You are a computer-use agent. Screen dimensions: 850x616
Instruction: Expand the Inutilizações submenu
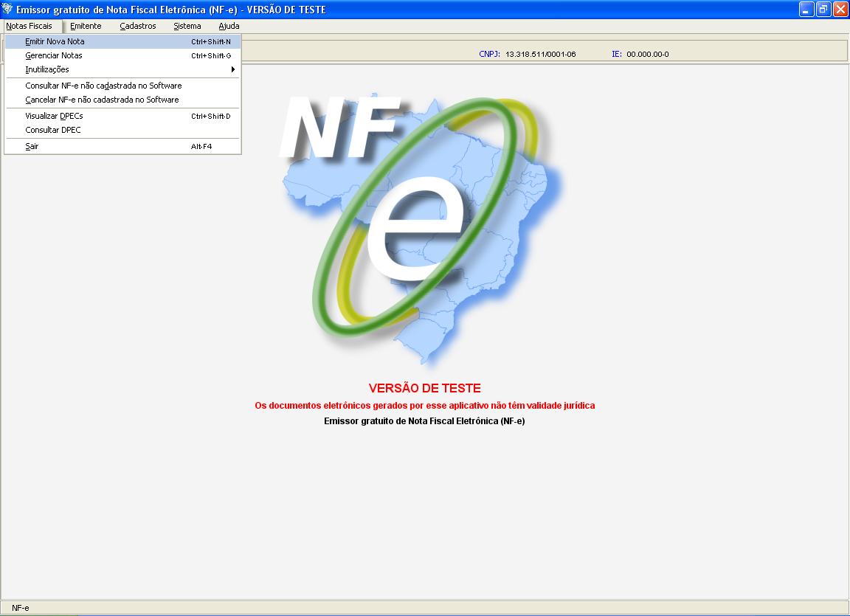pyautogui.click(x=123, y=69)
